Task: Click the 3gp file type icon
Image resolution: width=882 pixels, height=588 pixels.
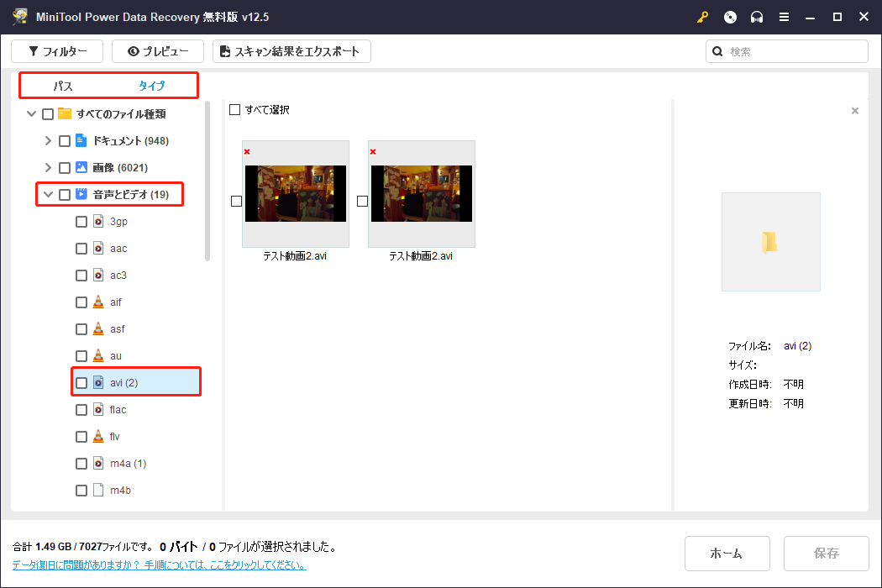Action: pyautogui.click(x=98, y=221)
